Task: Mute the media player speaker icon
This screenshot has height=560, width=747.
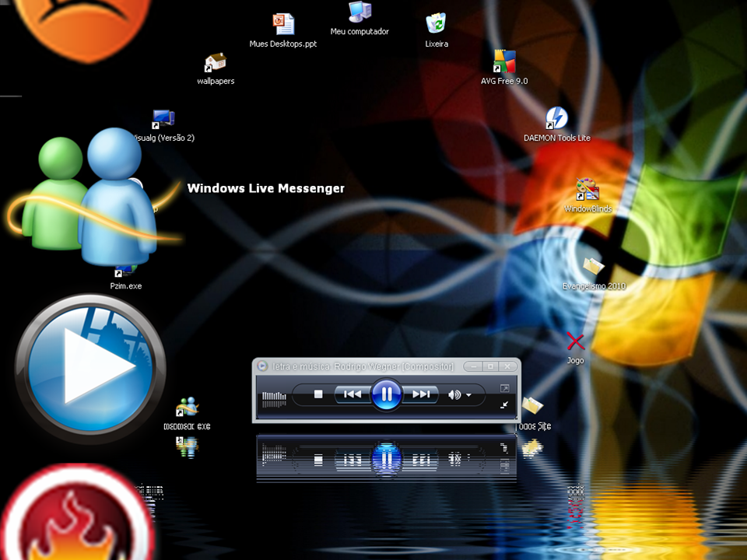Action: (454, 395)
